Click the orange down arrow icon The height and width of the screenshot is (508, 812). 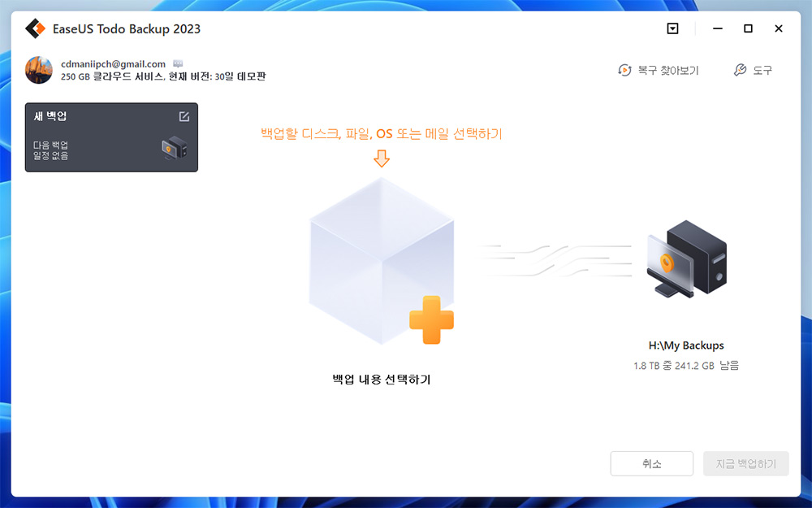382,158
